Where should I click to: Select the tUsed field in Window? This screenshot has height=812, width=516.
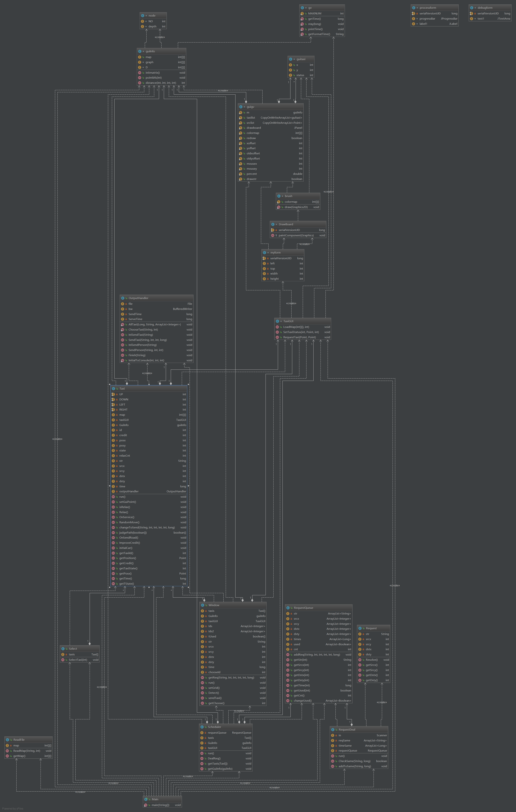(x=233, y=637)
